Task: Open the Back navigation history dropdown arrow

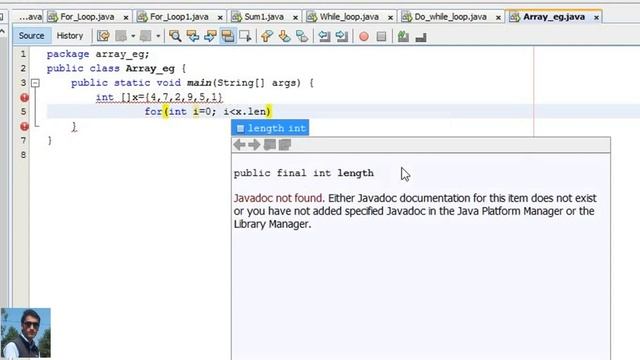Action: (x=133, y=36)
